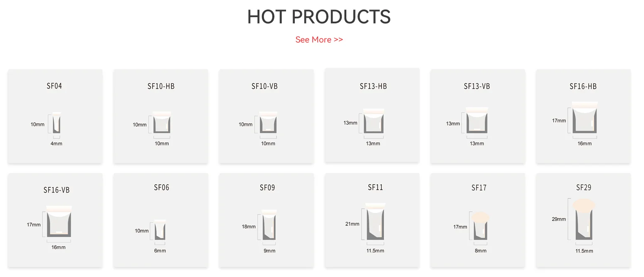Click the SF11 profile cross-section icon

pyautogui.click(x=375, y=221)
